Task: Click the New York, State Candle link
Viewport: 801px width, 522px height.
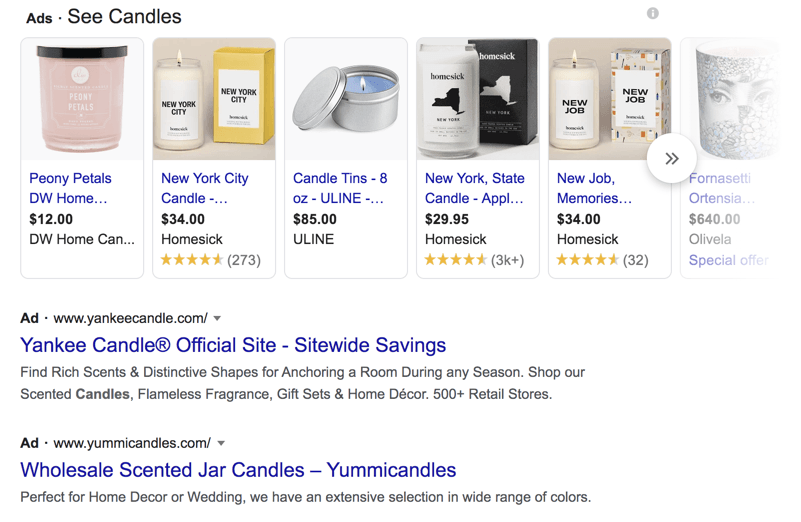Action: [x=475, y=188]
